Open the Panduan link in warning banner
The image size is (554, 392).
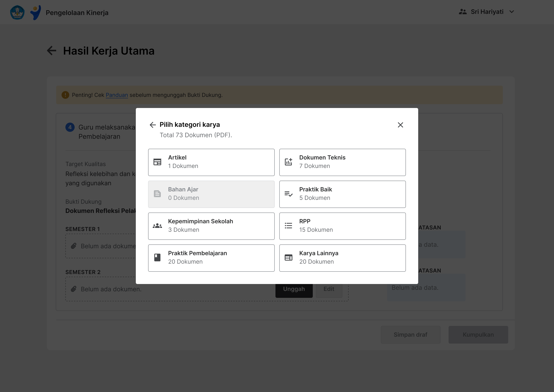click(x=117, y=95)
